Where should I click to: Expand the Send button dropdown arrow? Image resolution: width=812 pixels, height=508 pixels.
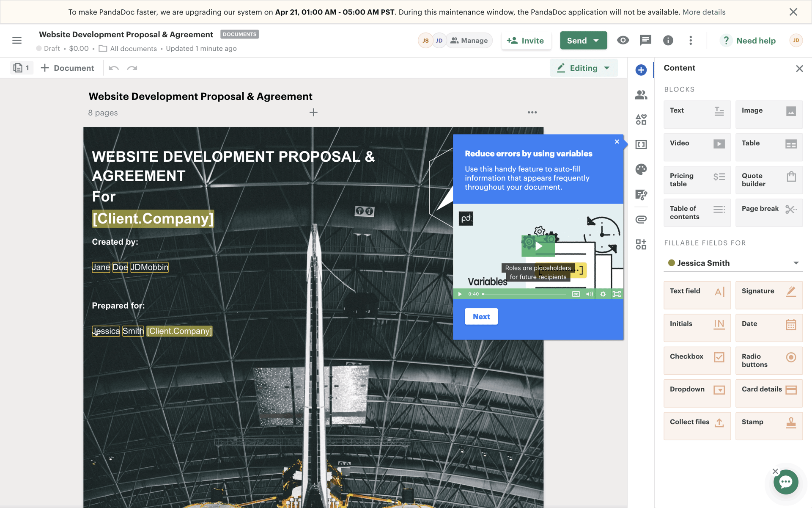[596, 41]
